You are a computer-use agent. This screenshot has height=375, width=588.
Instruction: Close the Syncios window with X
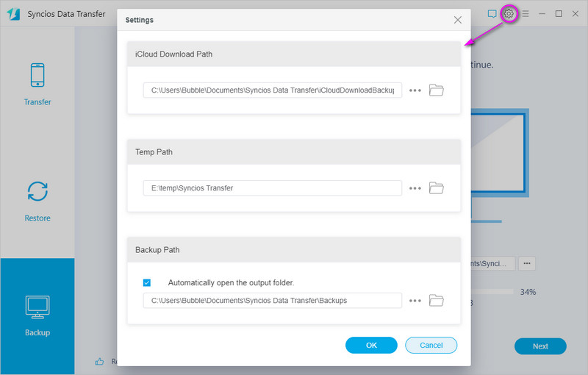tap(576, 14)
